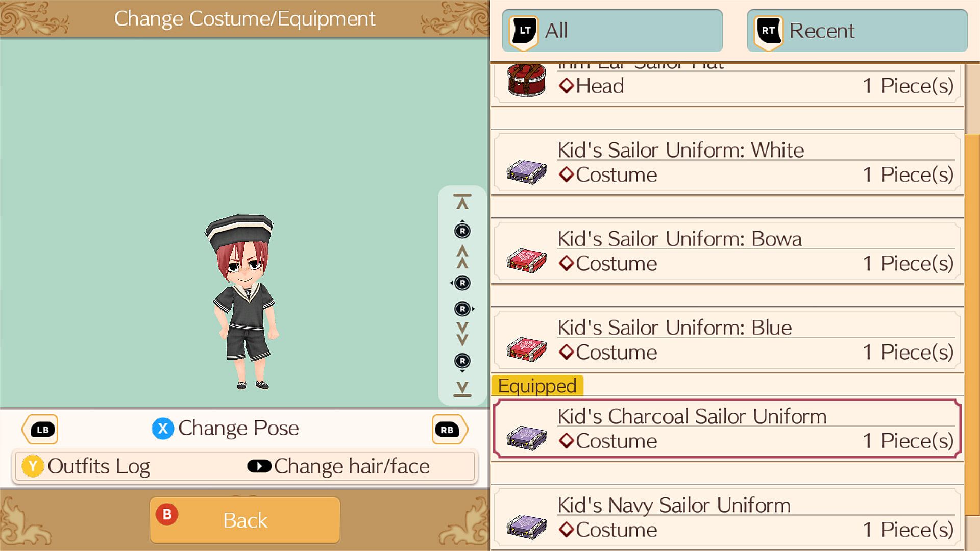Choose Kid's Sailor Uniform: Blue costume

[x=727, y=340]
